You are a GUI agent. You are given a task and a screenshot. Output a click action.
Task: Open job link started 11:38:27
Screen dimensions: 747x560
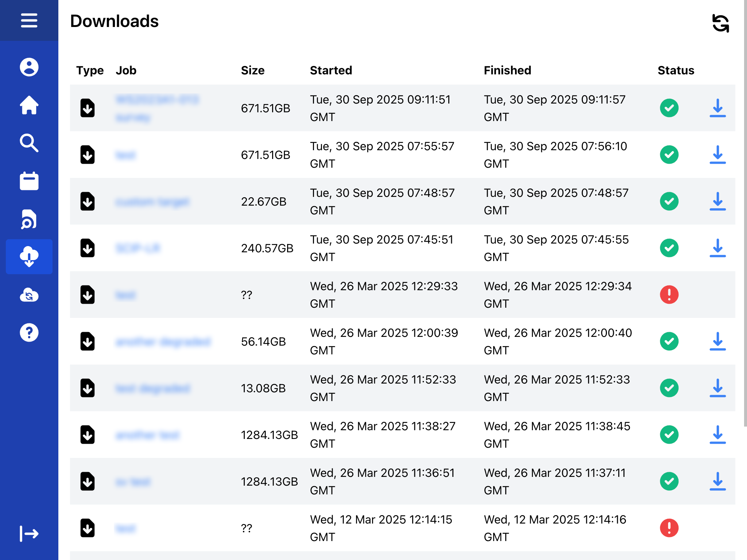click(147, 435)
